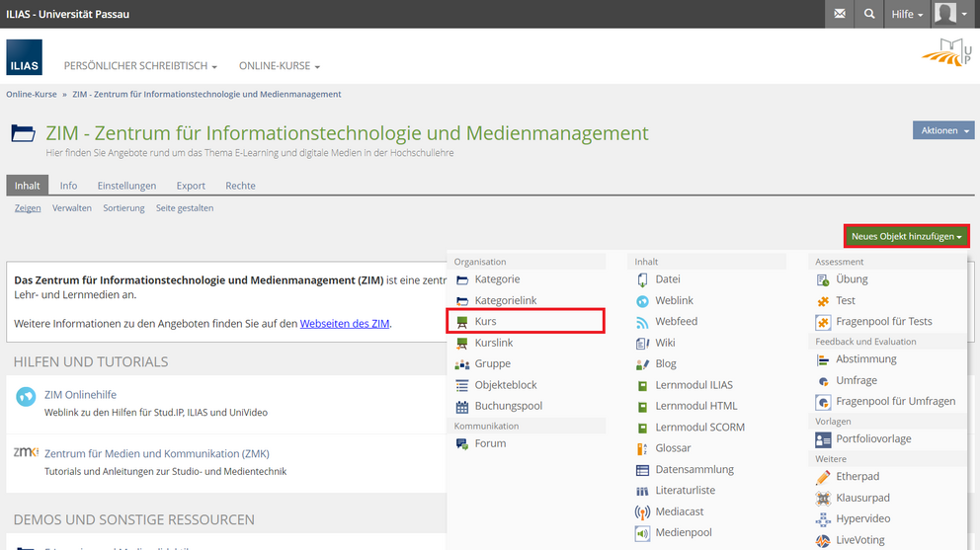Screen dimensions: 980x550
Task: Click the Forum icon
Action: pos(462,443)
